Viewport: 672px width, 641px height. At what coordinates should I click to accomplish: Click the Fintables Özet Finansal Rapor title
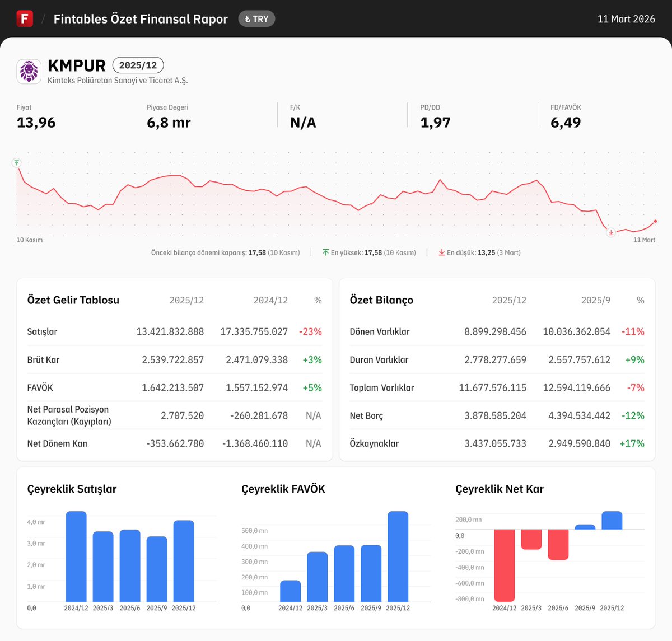[140, 18]
